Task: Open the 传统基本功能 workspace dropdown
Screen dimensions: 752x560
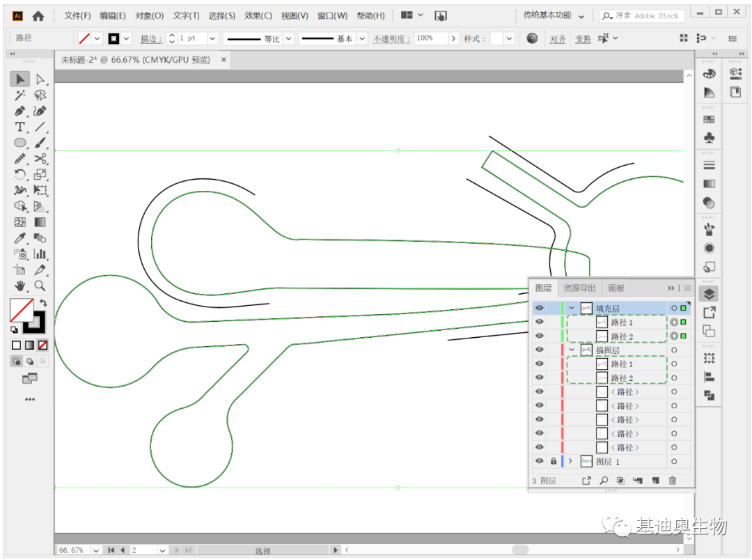Action: 554,15
